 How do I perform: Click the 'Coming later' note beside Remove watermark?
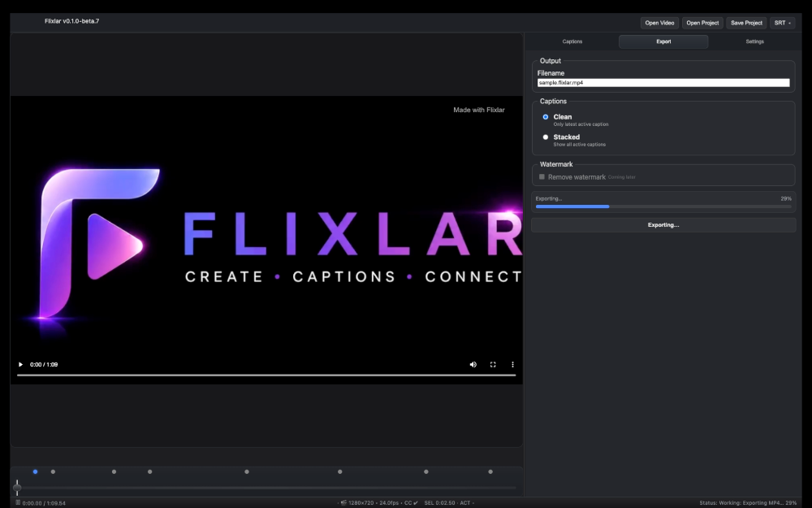622,177
